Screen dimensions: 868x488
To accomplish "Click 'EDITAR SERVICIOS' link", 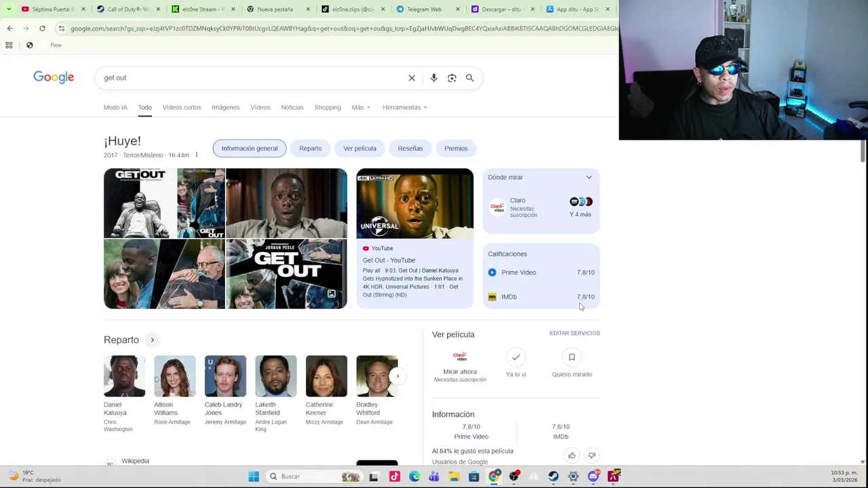I will tap(574, 333).
